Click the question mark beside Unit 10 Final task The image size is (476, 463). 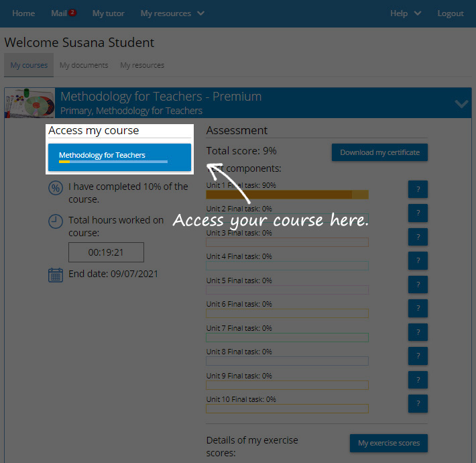(x=418, y=403)
